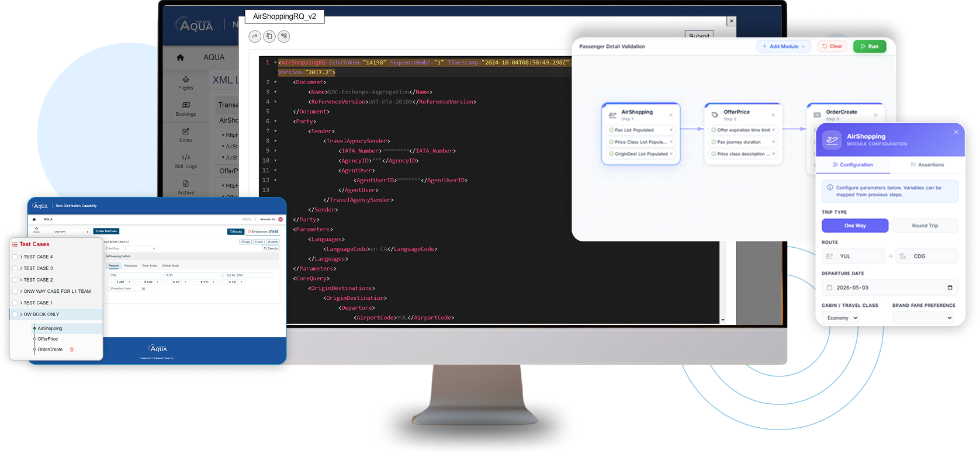This screenshot has width=980, height=457.
Task: Open the Configuration tab
Action: pos(853,165)
